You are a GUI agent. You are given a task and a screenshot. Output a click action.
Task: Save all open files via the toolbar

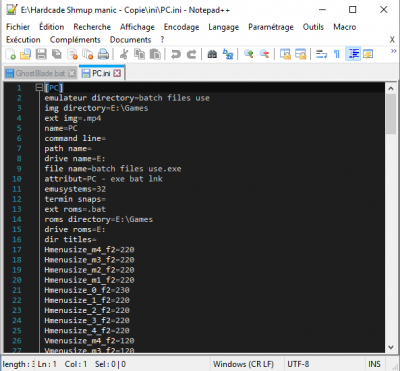pos(57,54)
